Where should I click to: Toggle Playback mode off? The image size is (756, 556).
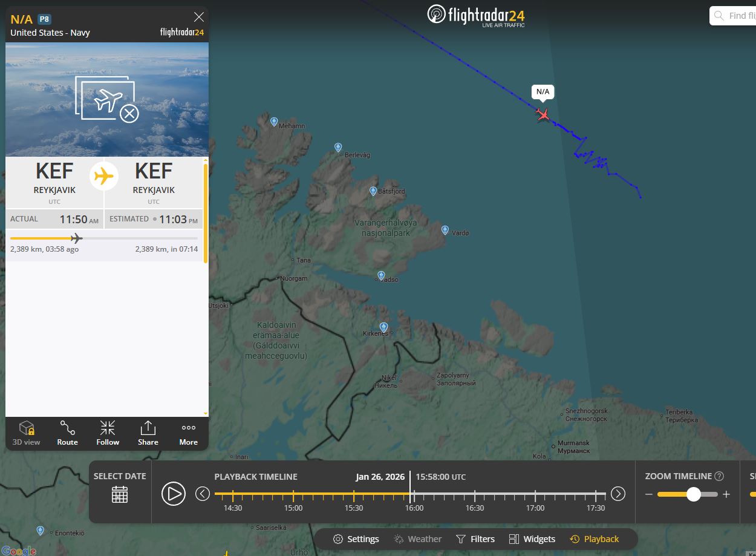point(595,539)
